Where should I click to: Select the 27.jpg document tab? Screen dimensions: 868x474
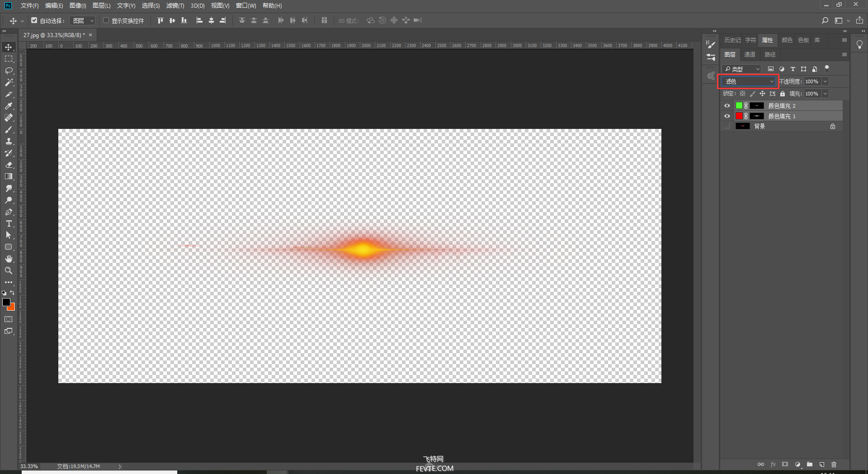54,35
